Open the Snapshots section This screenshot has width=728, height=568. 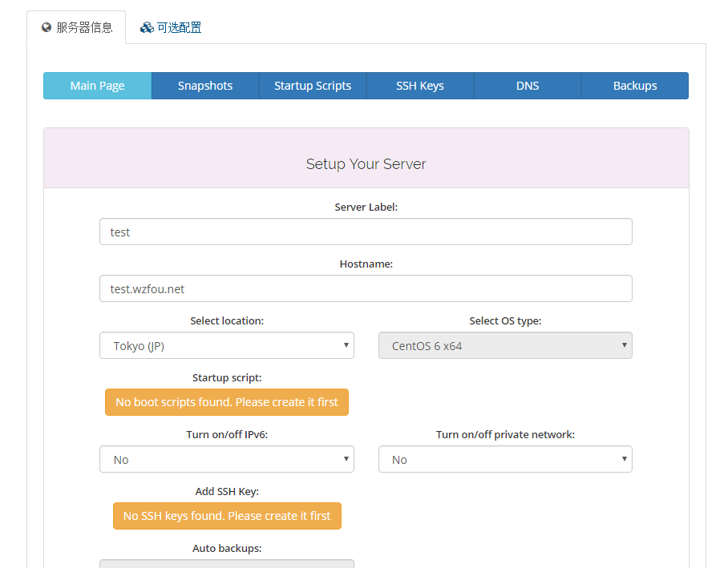pos(205,86)
